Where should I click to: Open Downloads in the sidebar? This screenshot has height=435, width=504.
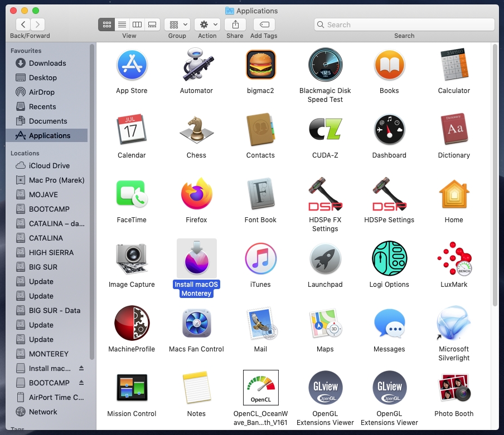(47, 63)
